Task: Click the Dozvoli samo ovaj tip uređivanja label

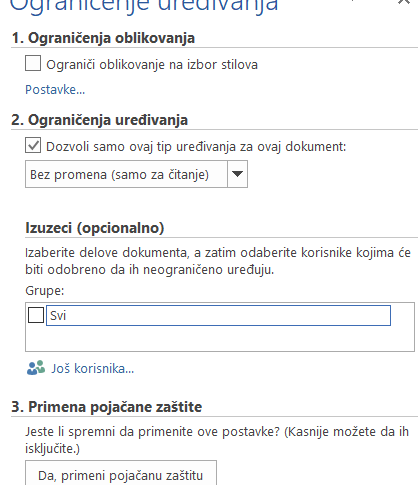Action: pos(196,147)
